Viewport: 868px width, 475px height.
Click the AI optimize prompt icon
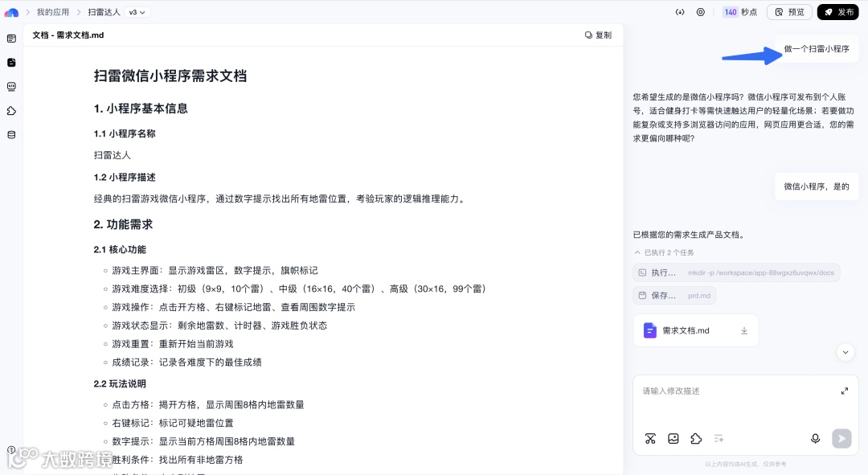[719, 439]
